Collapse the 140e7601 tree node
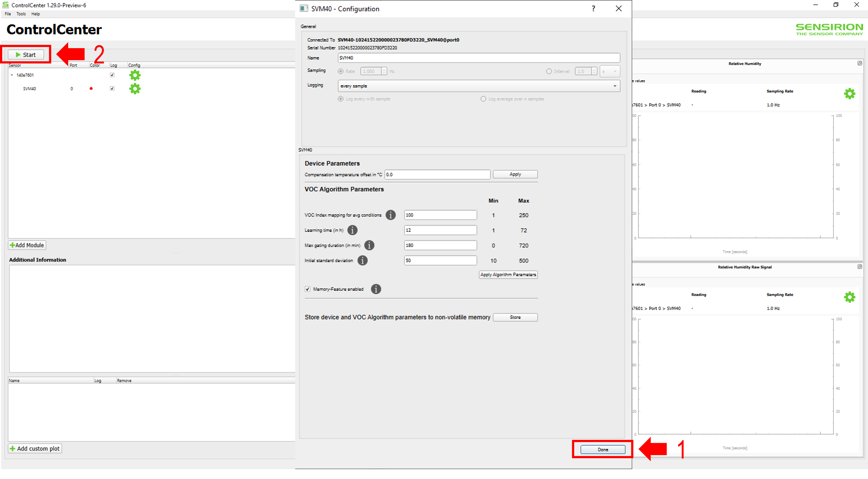Screen dimensions: 868x479 point(12,75)
